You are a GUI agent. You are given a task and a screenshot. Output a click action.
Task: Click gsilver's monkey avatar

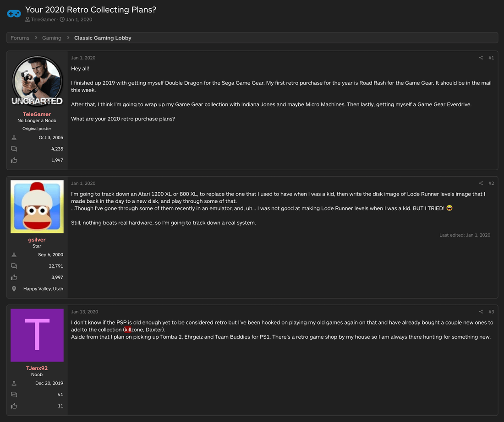pos(37,206)
